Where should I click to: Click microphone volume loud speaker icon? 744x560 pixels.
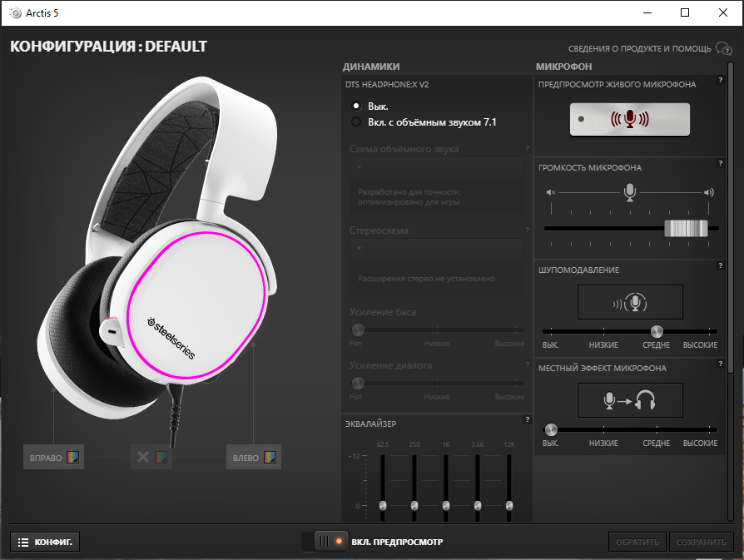pos(709,192)
